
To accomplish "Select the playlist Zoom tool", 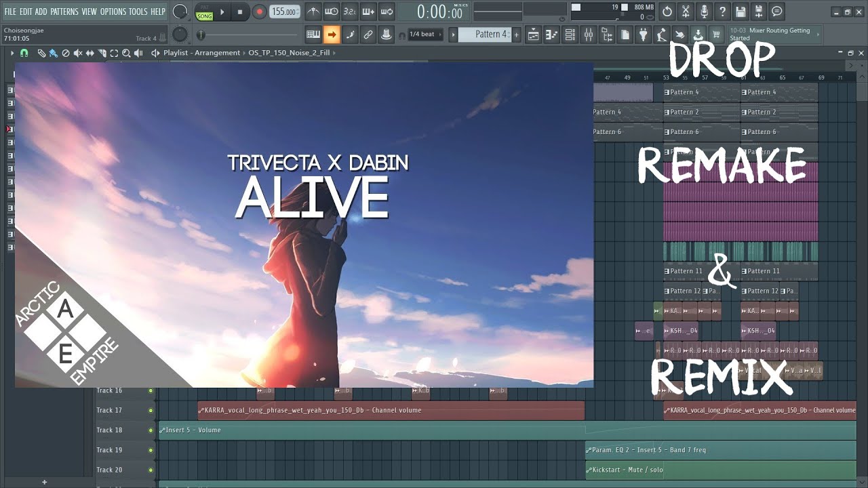I will click(126, 53).
